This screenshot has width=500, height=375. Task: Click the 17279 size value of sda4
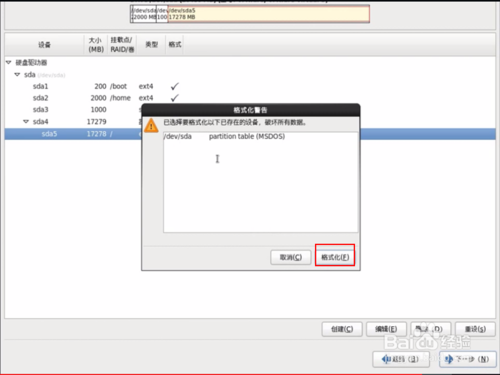pyautogui.click(x=97, y=122)
